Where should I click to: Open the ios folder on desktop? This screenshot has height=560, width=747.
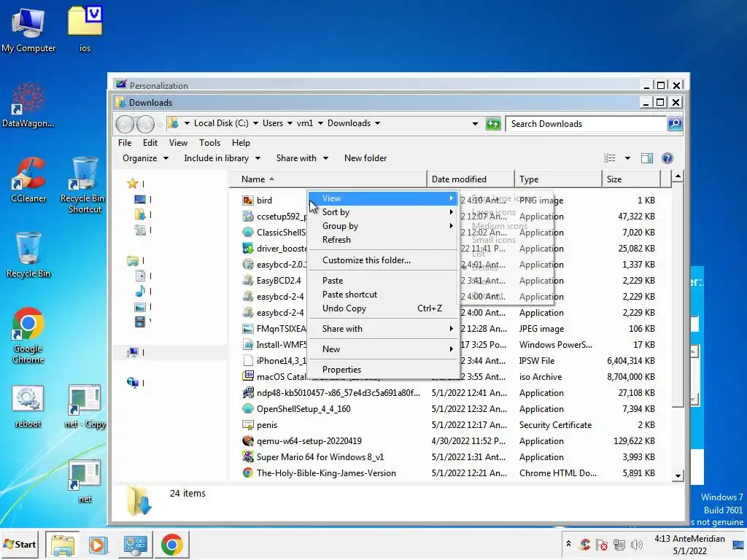click(85, 29)
